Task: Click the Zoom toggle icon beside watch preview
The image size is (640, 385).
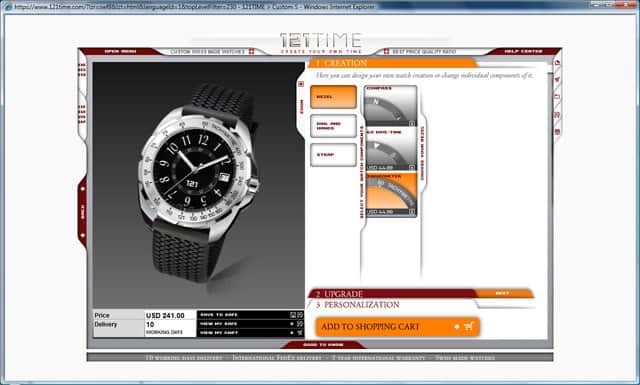Action: point(301,84)
